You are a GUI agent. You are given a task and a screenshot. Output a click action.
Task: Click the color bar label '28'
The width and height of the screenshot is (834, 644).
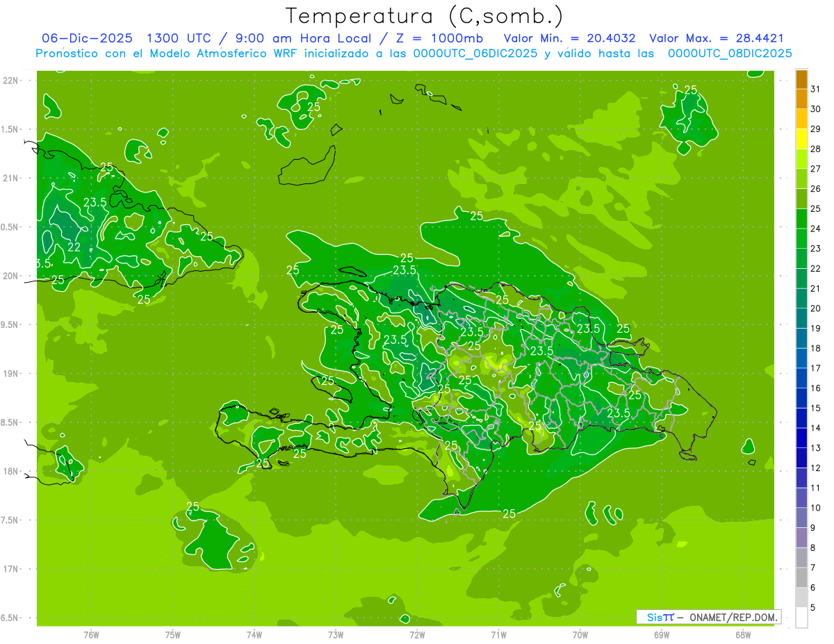[816, 149]
